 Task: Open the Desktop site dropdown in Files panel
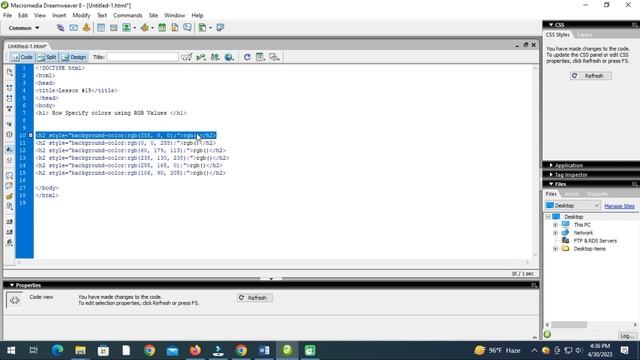tap(573, 205)
